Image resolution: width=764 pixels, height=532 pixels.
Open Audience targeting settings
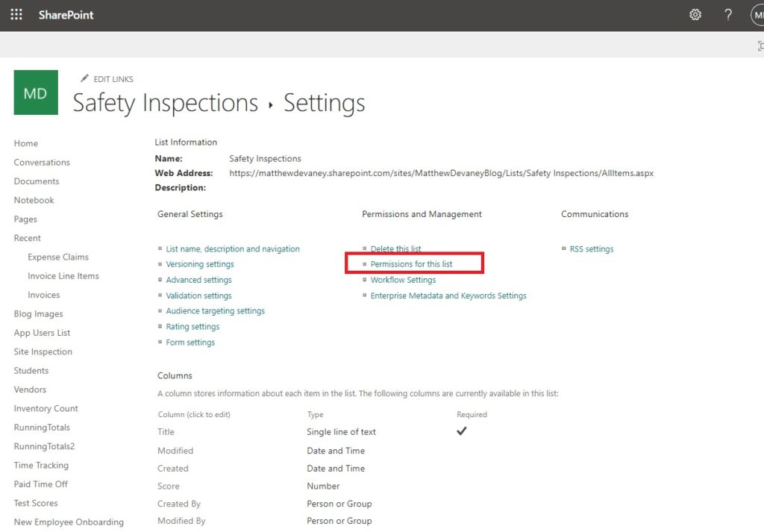(216, 311)
